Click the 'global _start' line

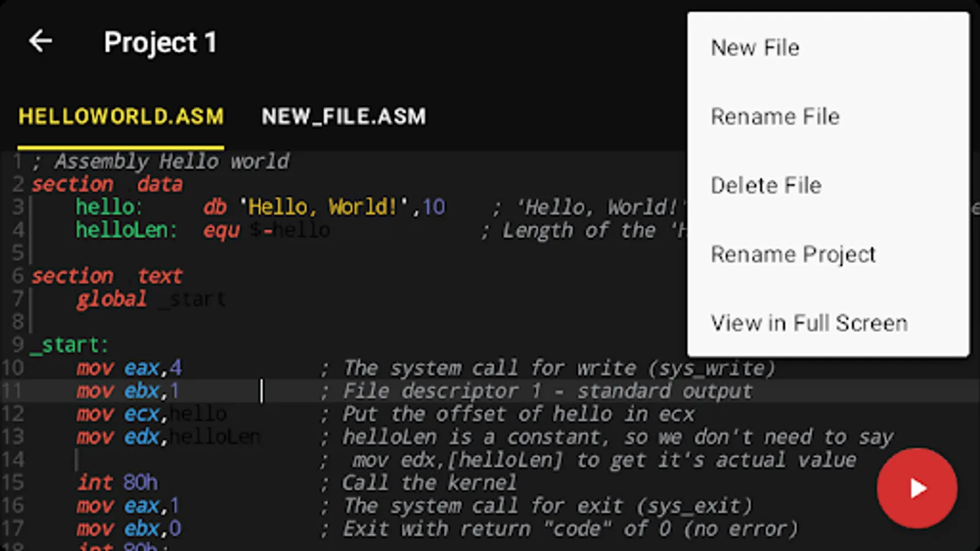151,299
